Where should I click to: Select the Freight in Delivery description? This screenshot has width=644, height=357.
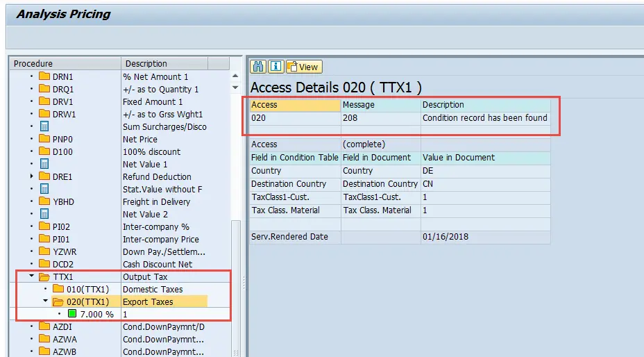[156, 202]
